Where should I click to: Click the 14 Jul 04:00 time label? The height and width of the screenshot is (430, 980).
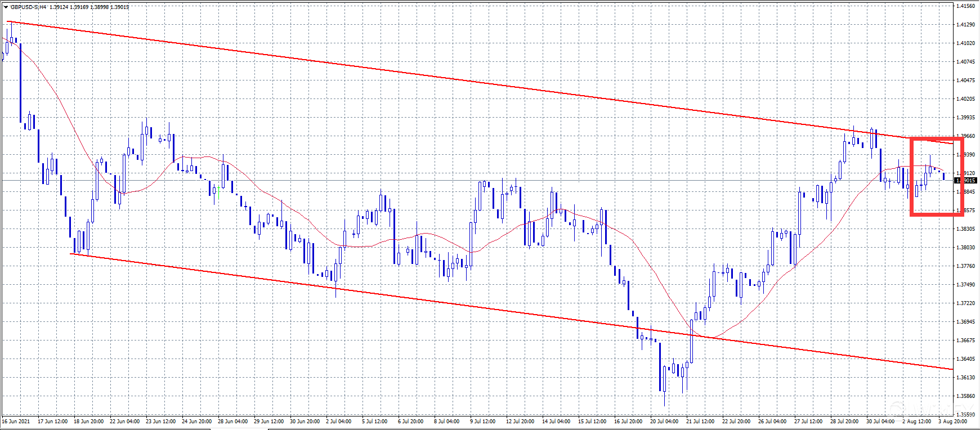point(557,421)
